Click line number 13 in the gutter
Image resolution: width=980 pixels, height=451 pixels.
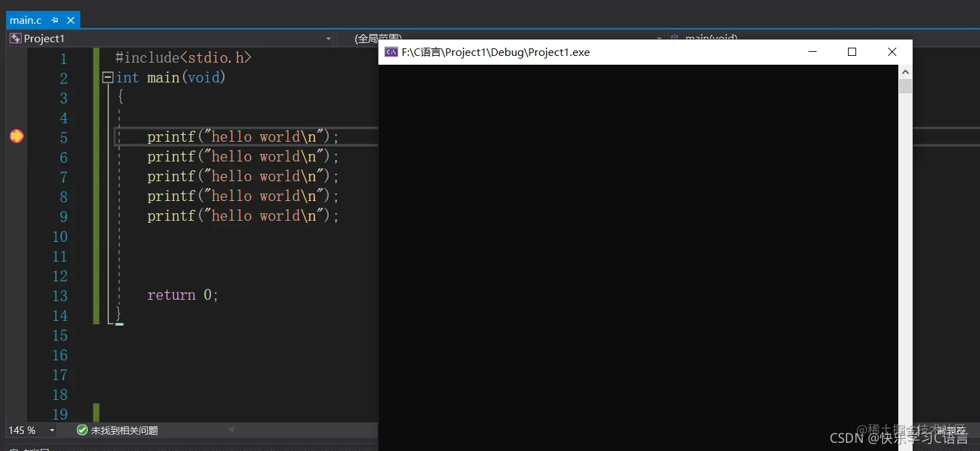[x=60, y=296]
